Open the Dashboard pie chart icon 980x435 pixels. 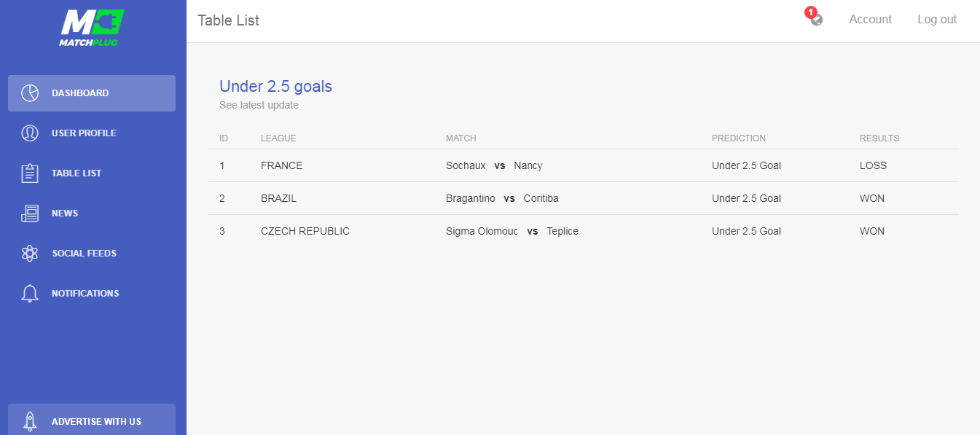click(30, 93)
